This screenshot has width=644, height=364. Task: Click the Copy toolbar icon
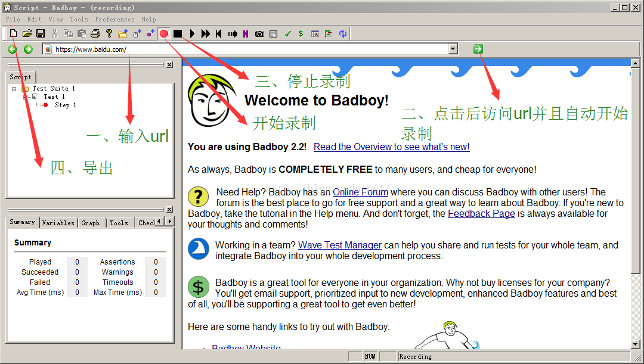pyautogui.click(x=68, y=33)
